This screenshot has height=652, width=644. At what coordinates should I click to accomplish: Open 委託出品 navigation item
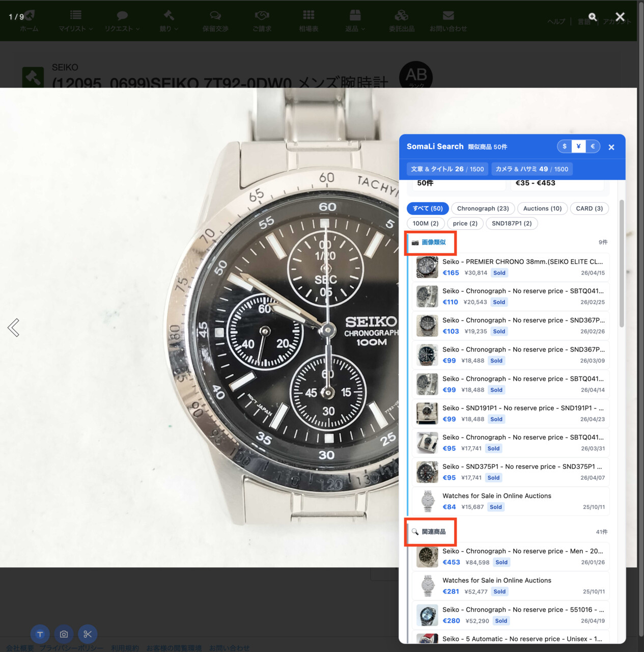click(402, 21)
